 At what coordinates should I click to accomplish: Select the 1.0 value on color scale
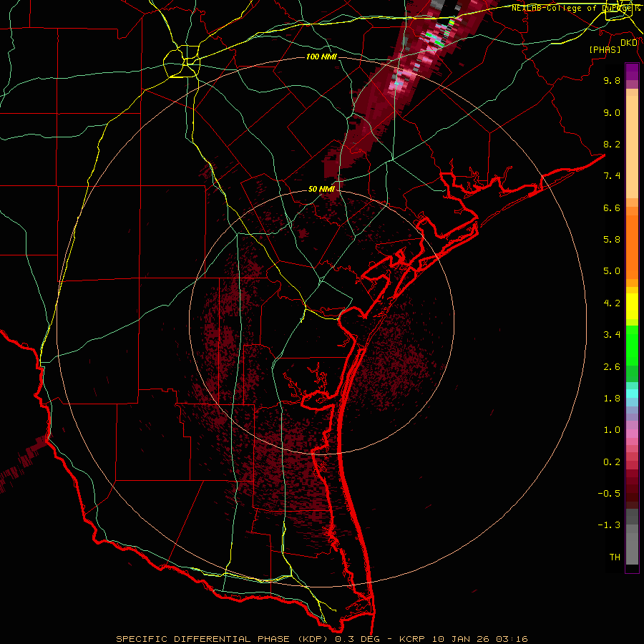(612, 430)
